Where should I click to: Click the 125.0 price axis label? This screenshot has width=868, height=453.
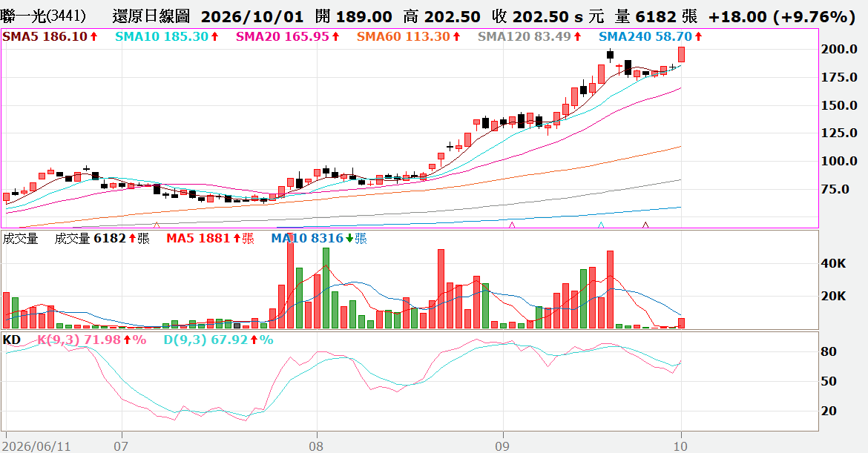[x=839, y=133]
